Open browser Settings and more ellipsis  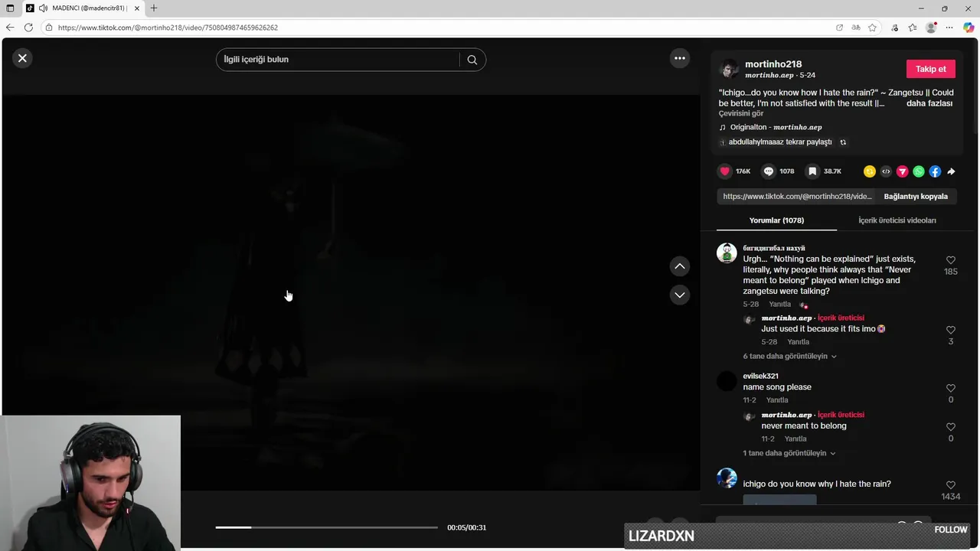pyautogui.click(x=949, y=28)
